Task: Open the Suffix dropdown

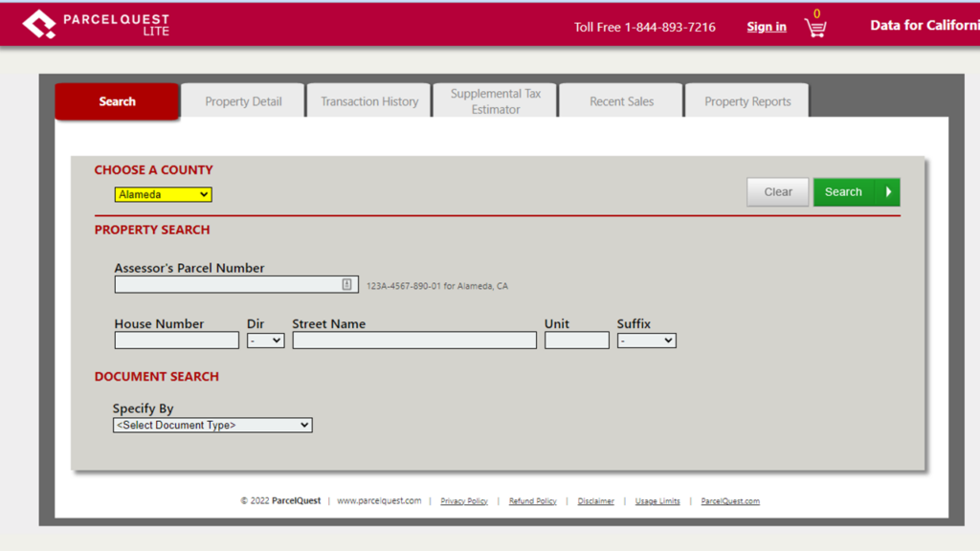Action: pyautogui.click(x=646, y=341)
